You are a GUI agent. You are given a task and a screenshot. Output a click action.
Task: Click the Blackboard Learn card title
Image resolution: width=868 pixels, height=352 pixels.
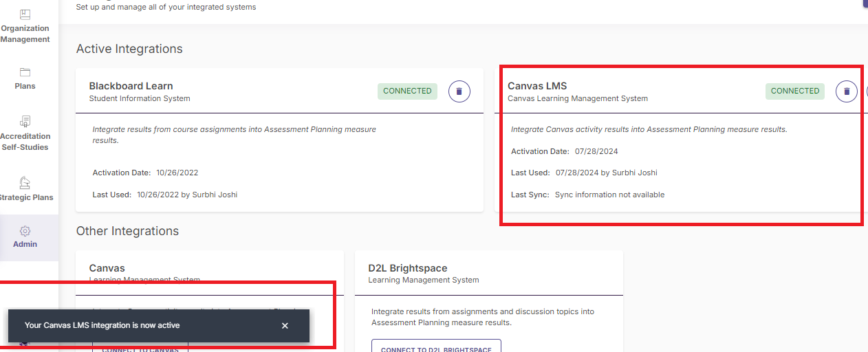click(x=131, y=86)
